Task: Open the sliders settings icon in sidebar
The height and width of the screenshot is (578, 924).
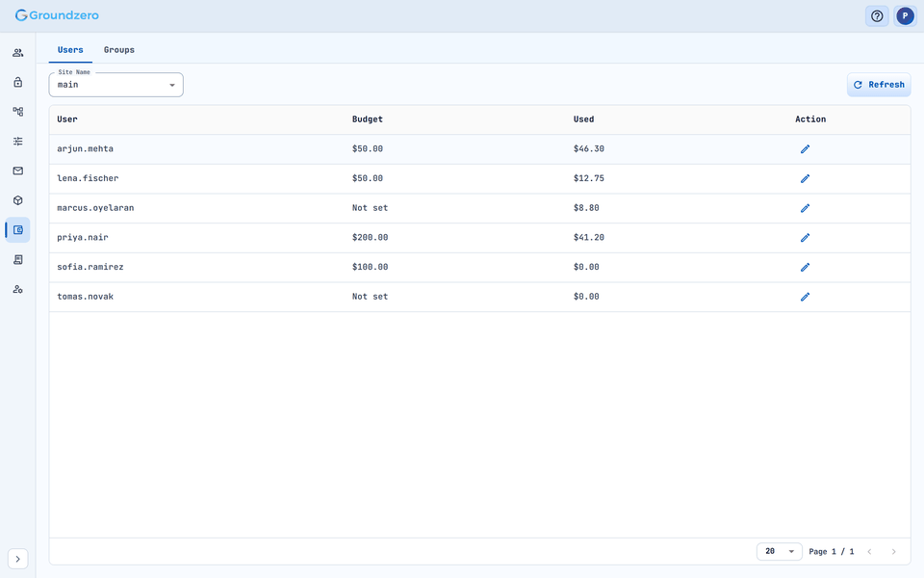Action: [x=17, y=141]
